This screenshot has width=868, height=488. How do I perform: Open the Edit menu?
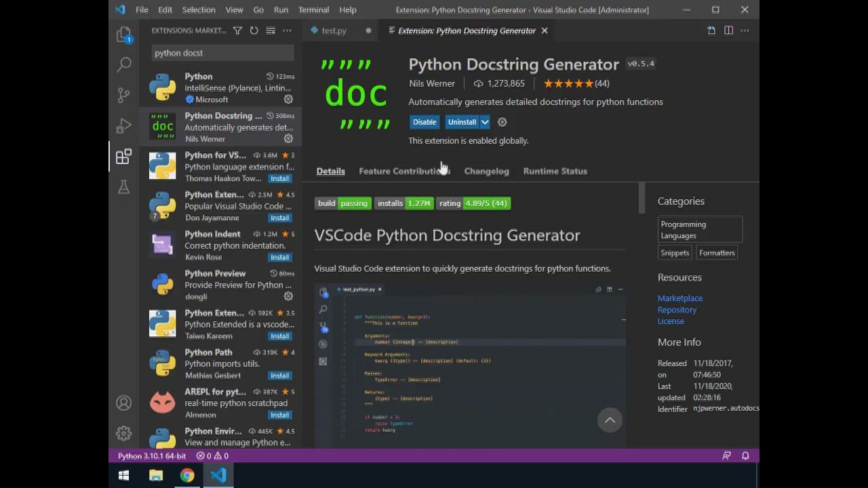coord(165,9)
